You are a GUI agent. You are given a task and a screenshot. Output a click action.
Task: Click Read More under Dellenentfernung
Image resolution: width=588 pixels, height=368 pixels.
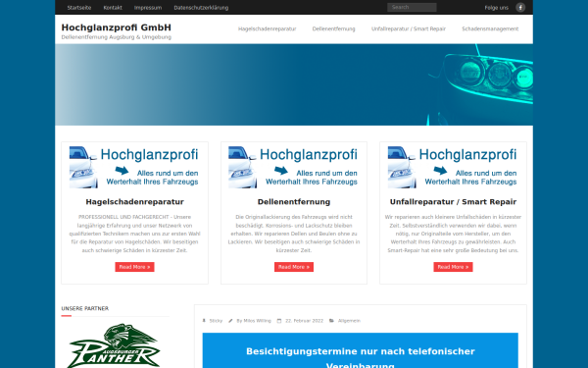click(294, 267)
